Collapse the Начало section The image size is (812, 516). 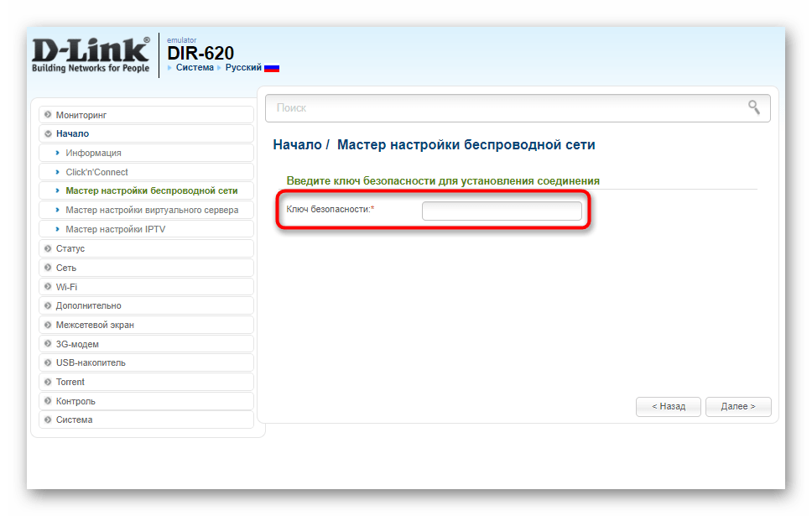pos(146,133)
